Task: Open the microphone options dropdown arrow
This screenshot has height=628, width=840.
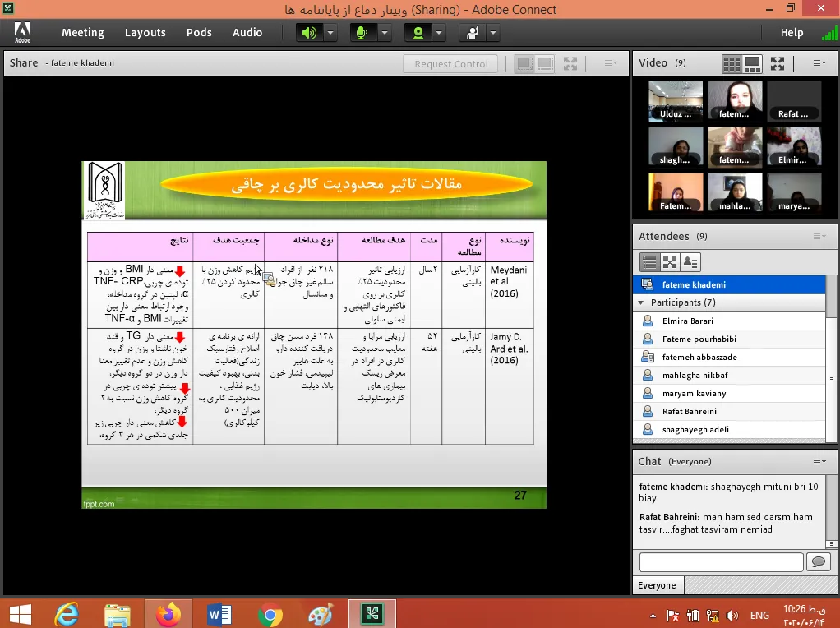Action: [385, 33]
